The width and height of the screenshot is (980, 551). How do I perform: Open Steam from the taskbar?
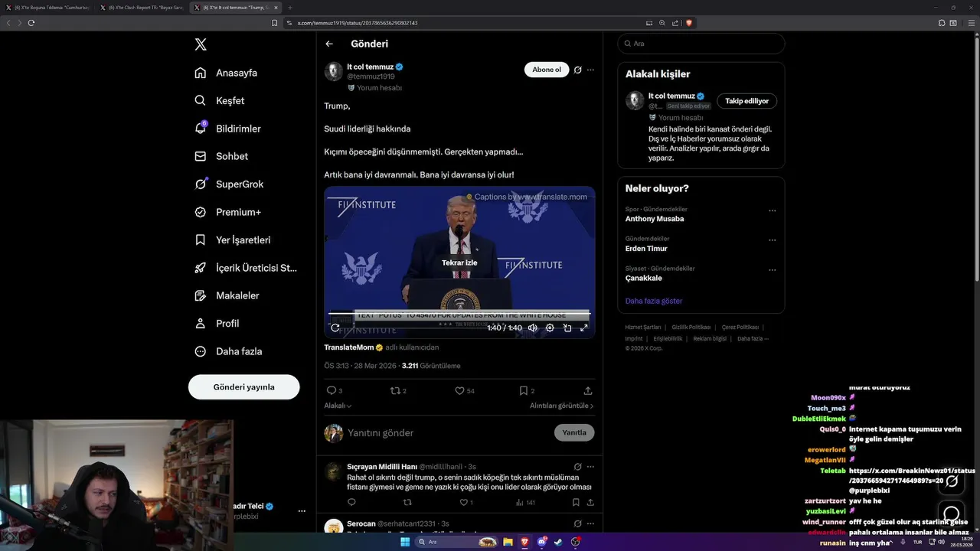pos(558,542)
